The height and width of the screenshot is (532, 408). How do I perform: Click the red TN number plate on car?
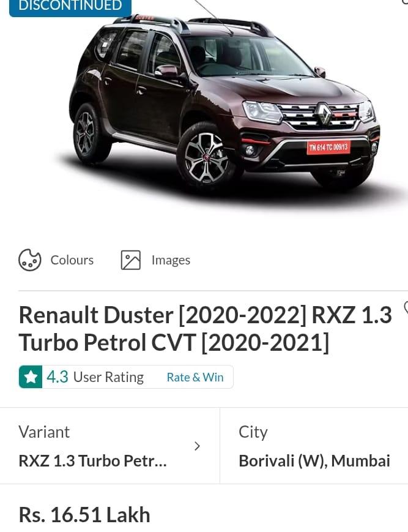point(328,148)
